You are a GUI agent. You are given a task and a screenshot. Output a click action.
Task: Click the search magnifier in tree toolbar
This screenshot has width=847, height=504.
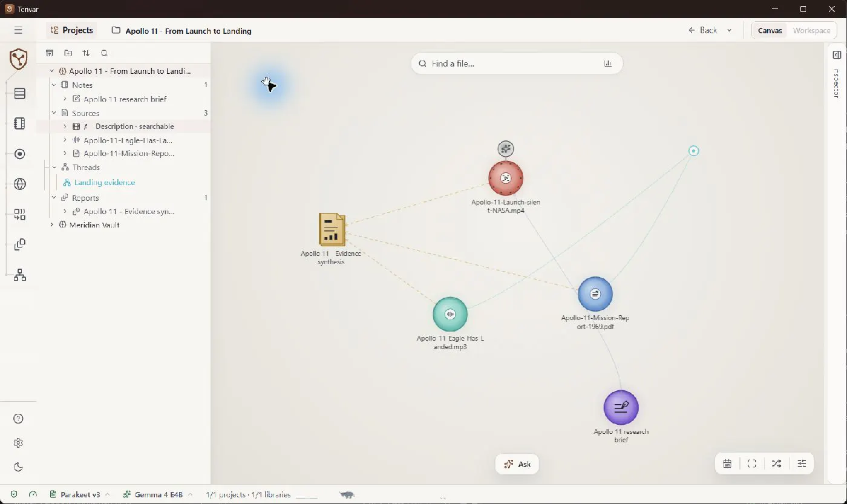[x=104, y=53]
